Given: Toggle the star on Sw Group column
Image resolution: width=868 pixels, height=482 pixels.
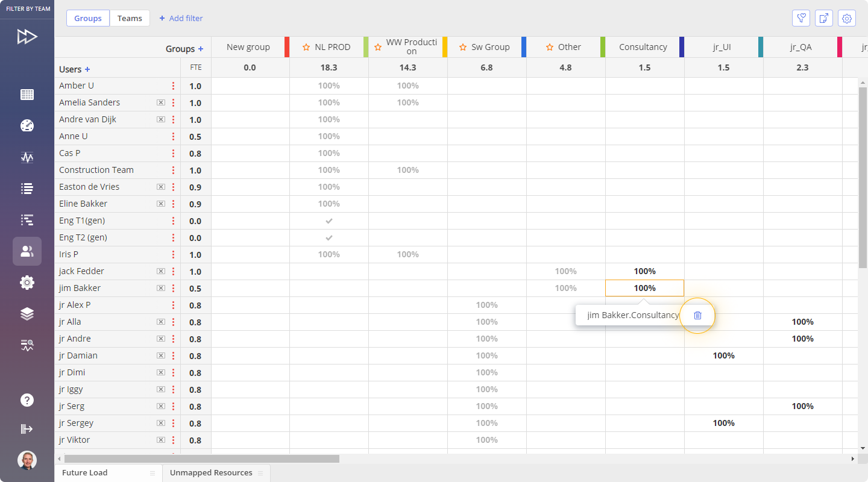Looking at the screenshot, I should pyautogui.click(x=463, y=47).
